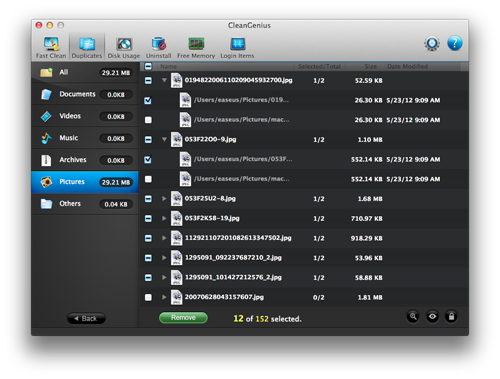This screenshot has width=500, height=379.
Task: Click the lock icon at the bottom right
Action: click(451, 316)
